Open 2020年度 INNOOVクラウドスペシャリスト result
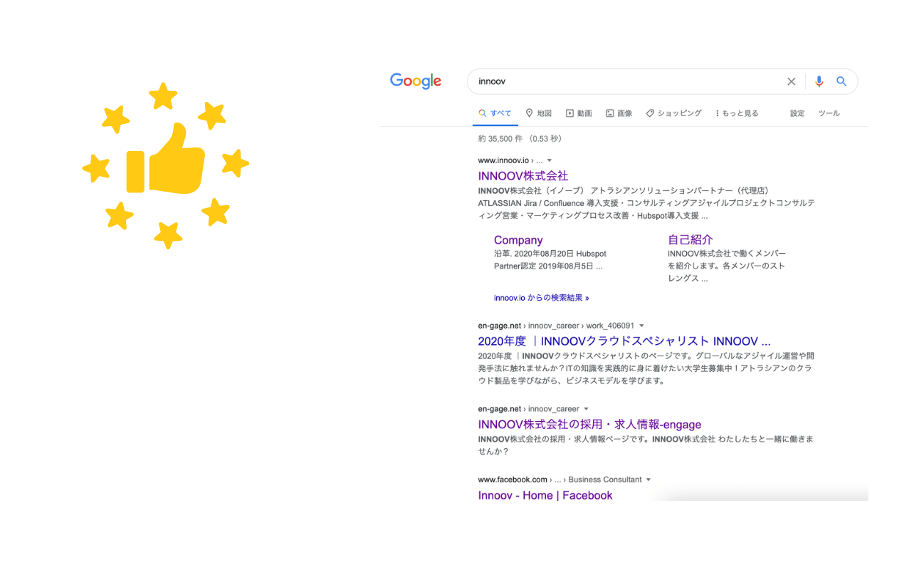 (x=624, y=341)
